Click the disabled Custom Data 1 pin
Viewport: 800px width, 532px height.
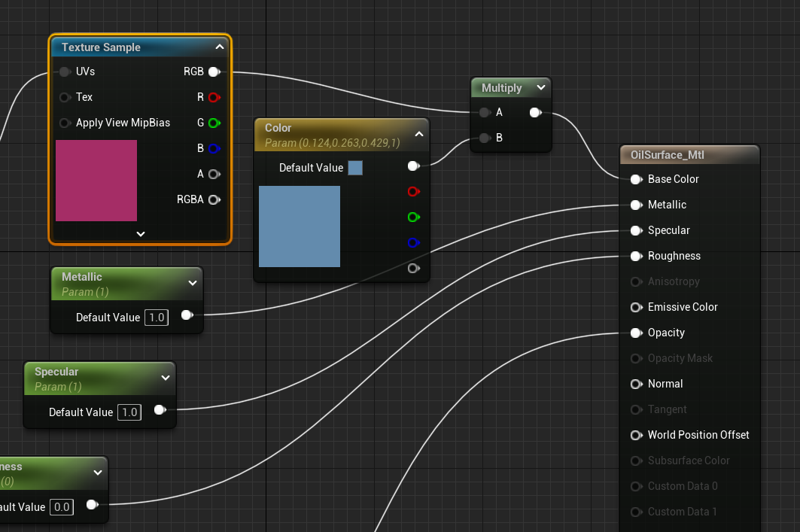(636, 512)
